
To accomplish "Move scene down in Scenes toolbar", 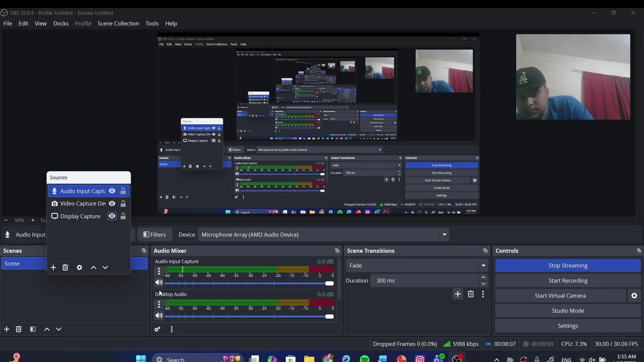I will tap(58, 329).
